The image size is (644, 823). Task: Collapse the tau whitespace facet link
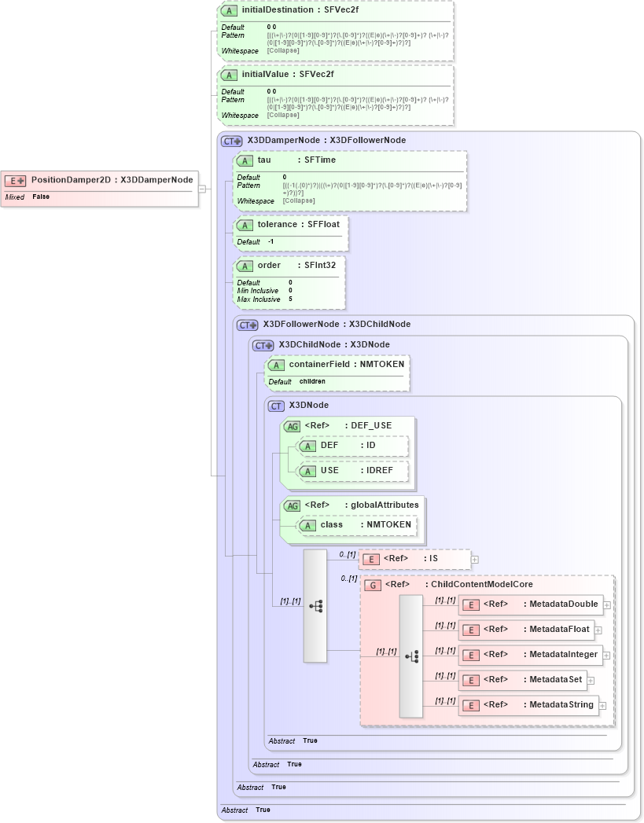pyautogui.click(x=299, y=201)
